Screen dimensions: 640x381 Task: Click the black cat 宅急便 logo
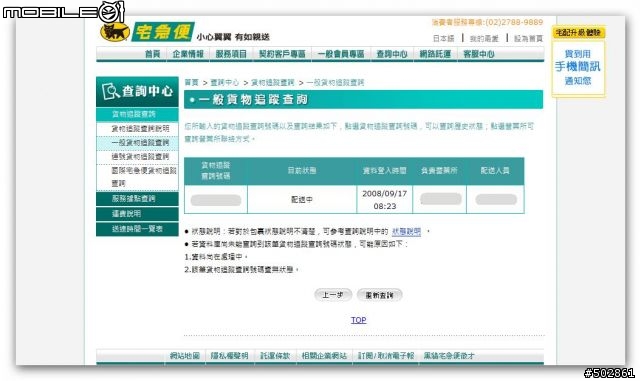pyautogui.click(x=147, y=31)
